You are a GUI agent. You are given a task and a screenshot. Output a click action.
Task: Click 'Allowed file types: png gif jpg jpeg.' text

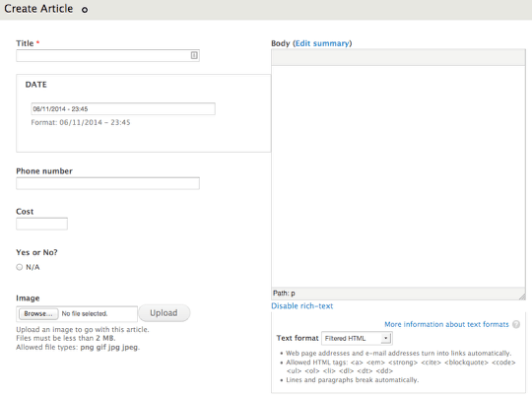point(78,347)
